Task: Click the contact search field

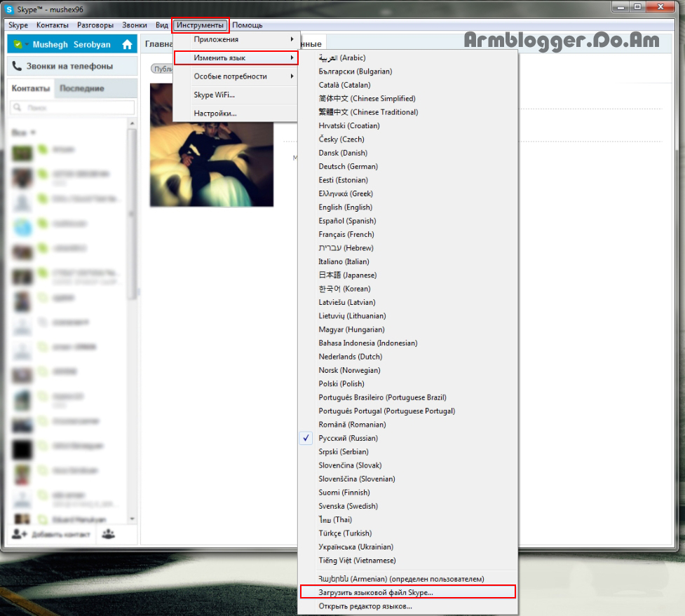Action: pos(72,107)
